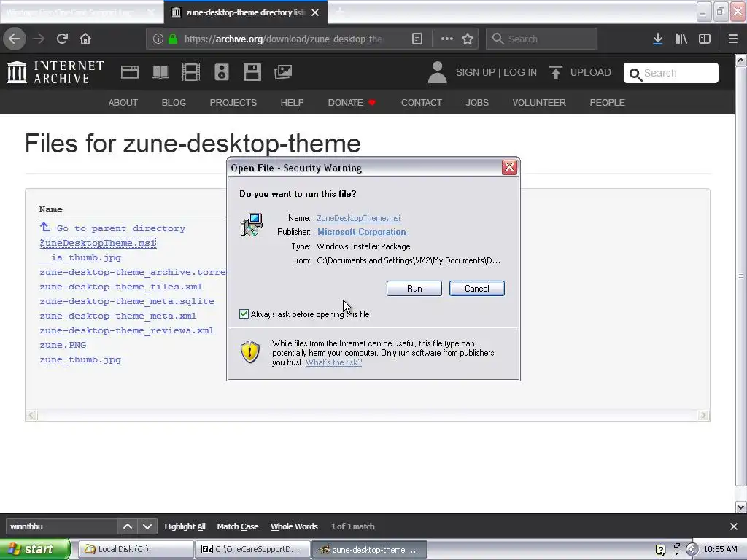The width and height of the screenshot is (747, 560).
Task: Open What's the risk? link
Action: (333, 362)
